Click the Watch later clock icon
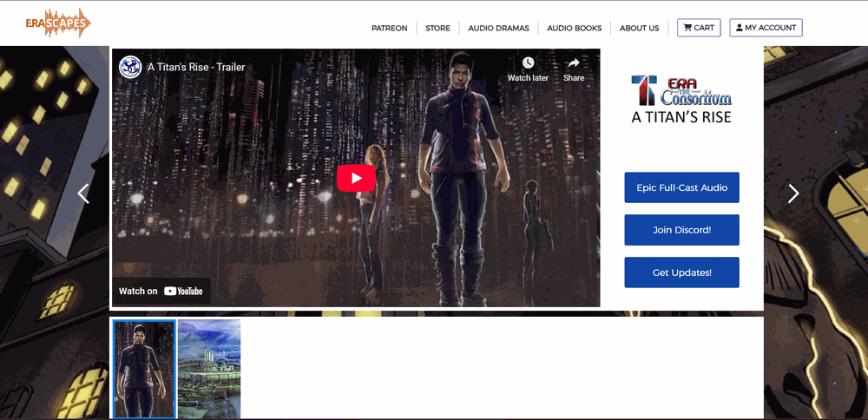This screenshot has width=868, height=420. pos(528,64)
